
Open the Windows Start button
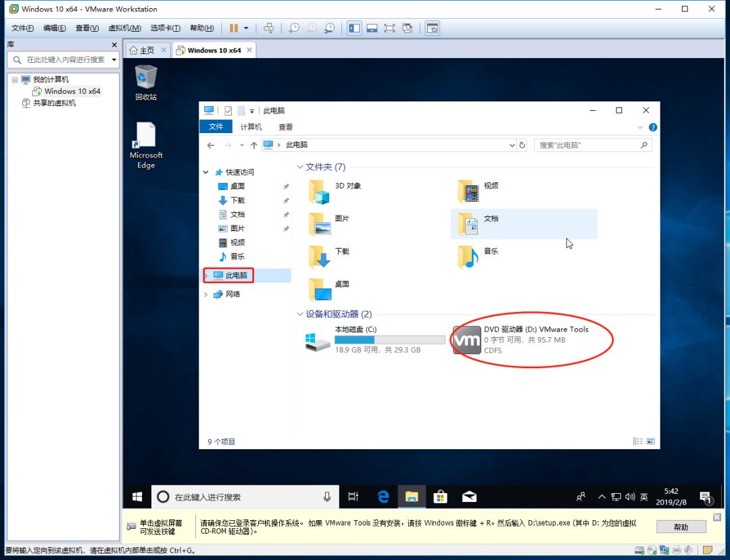pyautogui.click(x=137, y=497)
